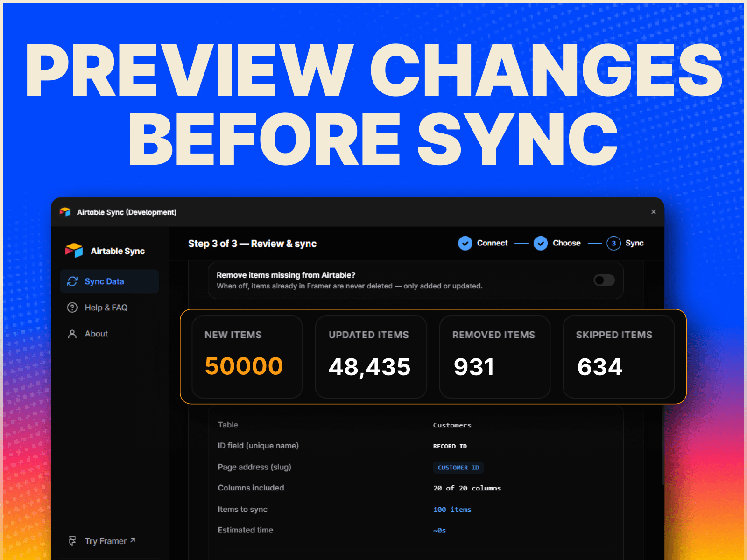This screenshot has height=560, width=747.
Task: Click the Page address (slug) label
Action: (254, 467)
